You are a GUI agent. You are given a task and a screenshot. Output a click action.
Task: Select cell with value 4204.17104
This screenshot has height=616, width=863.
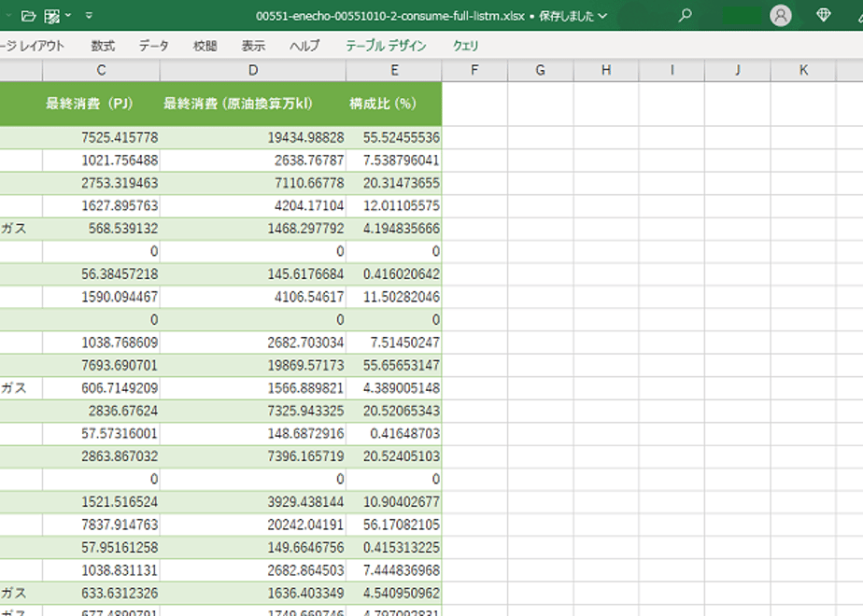click(252, 205)
